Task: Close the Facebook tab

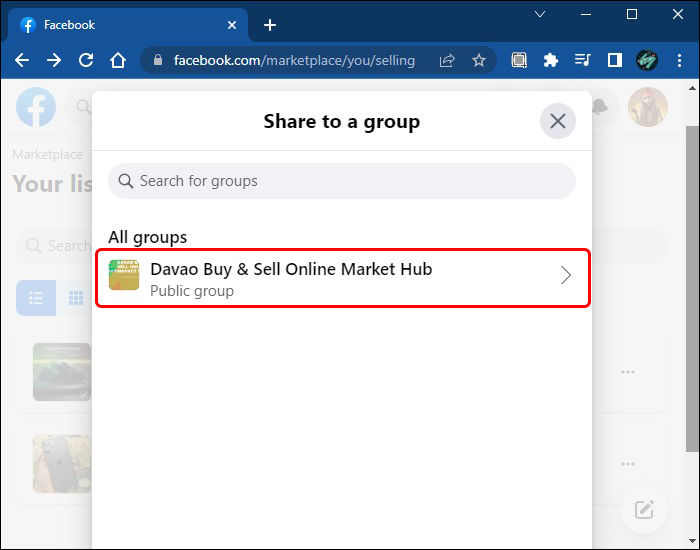Action: [x=232, y=25]
